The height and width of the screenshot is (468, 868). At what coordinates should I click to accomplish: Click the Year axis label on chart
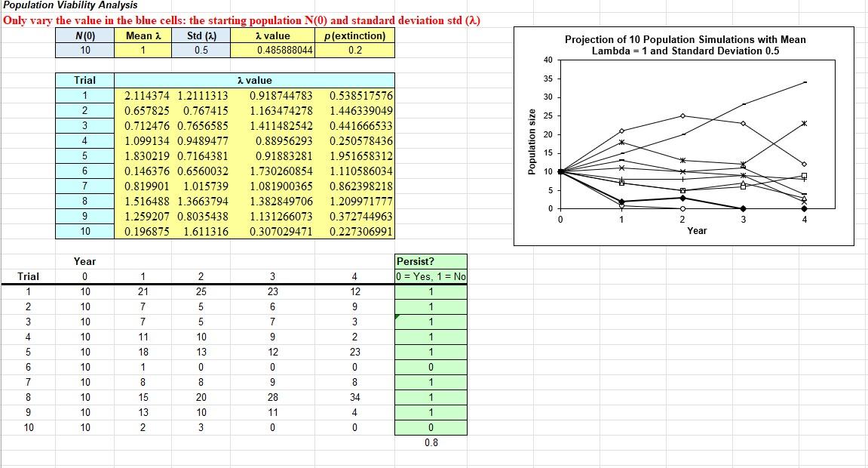[697, 231]
